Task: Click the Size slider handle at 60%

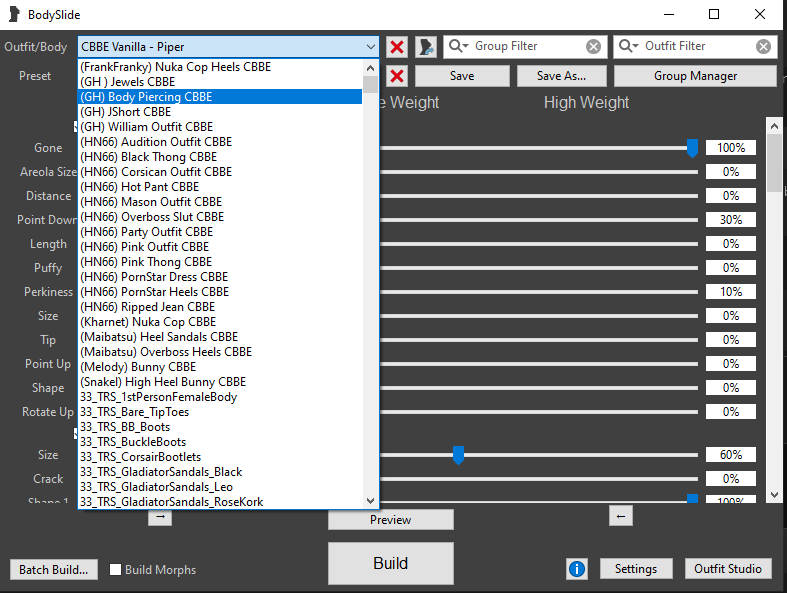Action: click(x=458, y=455)
